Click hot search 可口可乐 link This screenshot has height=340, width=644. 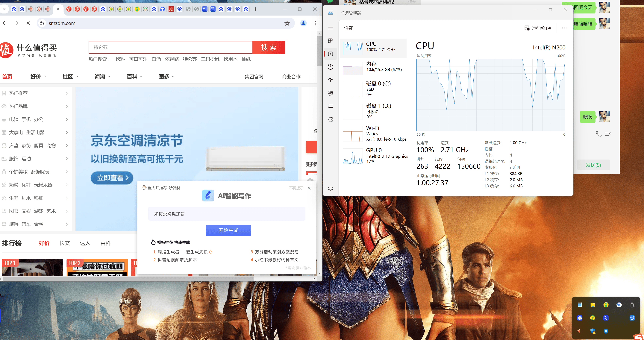[x=138, y=59]
